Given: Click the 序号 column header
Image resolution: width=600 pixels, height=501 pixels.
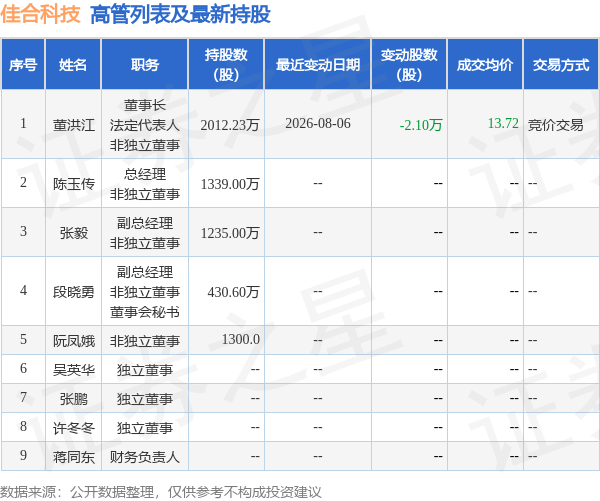Looking at the screenshot, I should (x=23, y=65).
